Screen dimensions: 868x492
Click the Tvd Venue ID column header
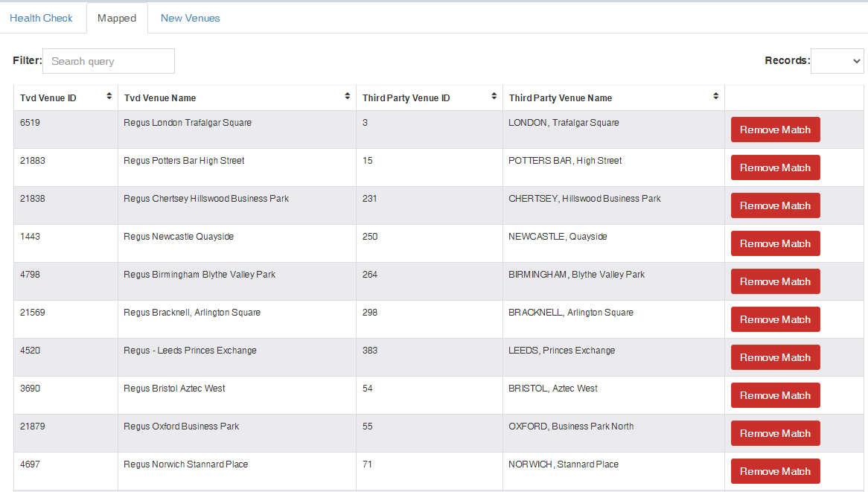66,98
